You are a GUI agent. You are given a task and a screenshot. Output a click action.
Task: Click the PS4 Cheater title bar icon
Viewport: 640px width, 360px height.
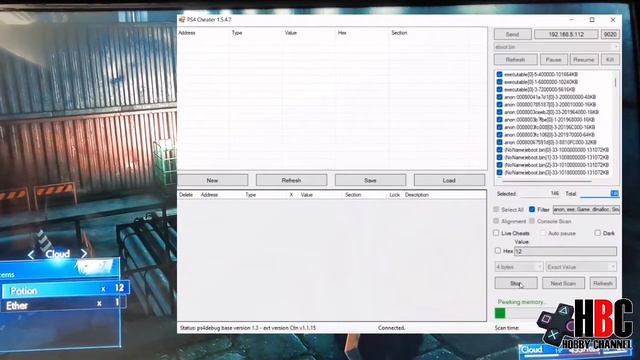click(x=182, y=20)
